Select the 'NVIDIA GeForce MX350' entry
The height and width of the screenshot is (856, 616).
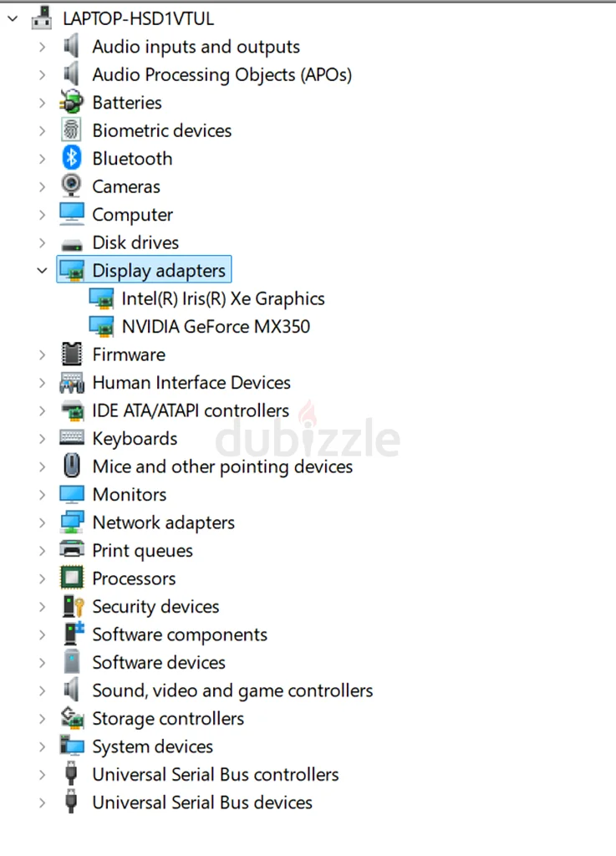[216, 327]
